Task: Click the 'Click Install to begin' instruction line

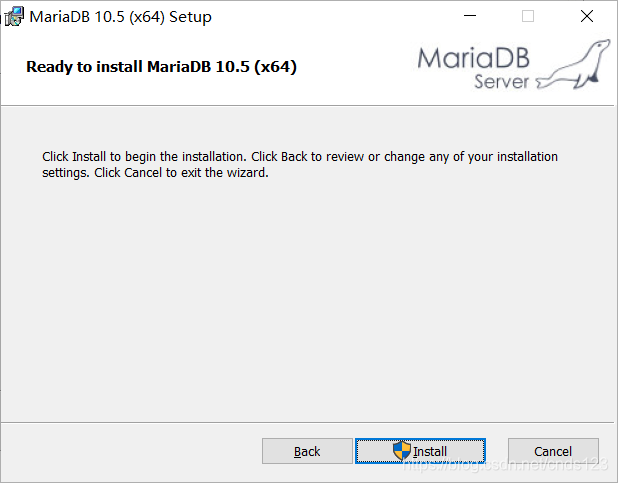Action: pos(300,157)
